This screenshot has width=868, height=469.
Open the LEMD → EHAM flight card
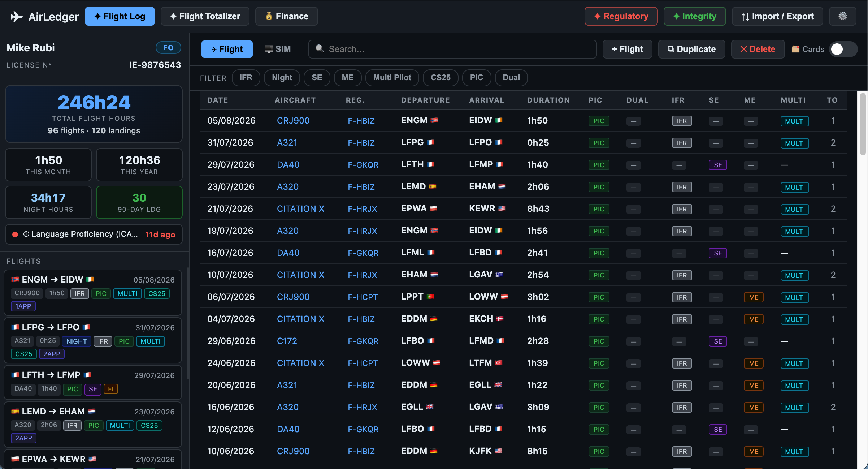point(93,425)
